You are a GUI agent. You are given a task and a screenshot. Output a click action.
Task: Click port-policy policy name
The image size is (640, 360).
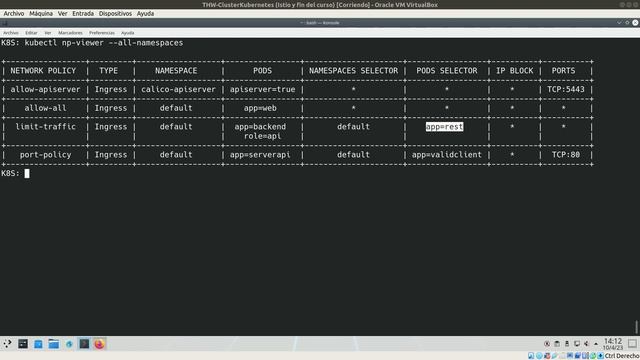click(45, 155)
